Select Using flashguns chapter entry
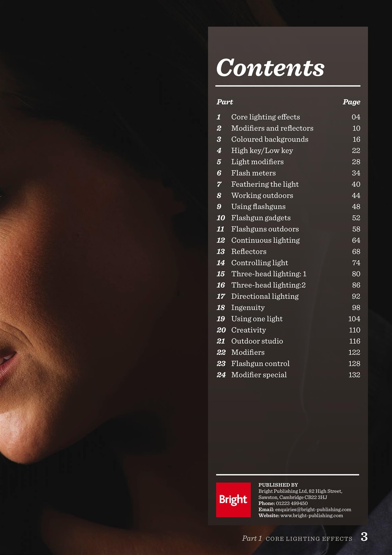The height and width of the screenshot is (555, 392). pyautogui.click(x=259, y=207)
